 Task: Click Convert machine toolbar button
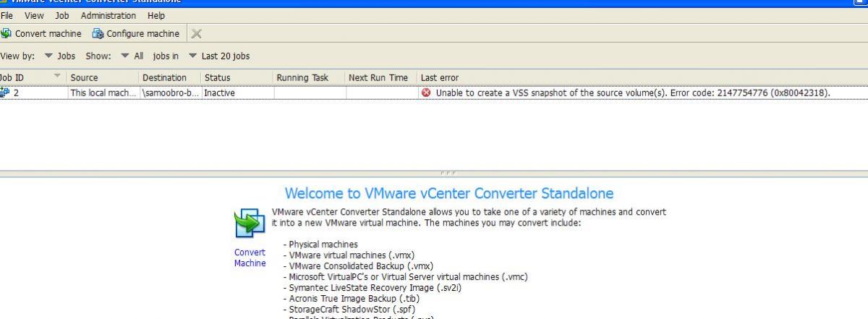pos(41,33)
